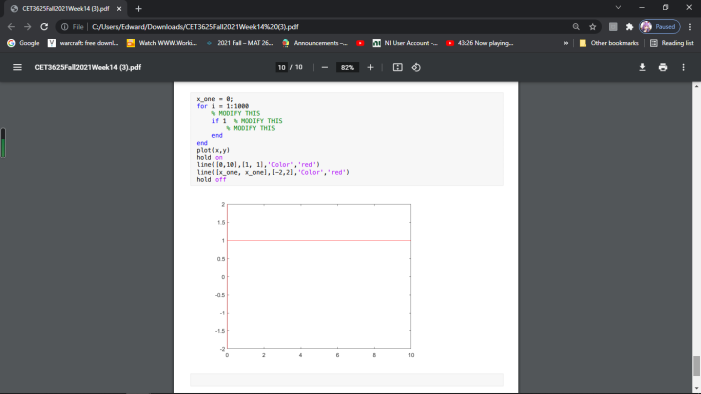Open the 2021 Fall MAT 26 bookmark
The height and width of the screenshot is (394, 701).
coord(240,43)
